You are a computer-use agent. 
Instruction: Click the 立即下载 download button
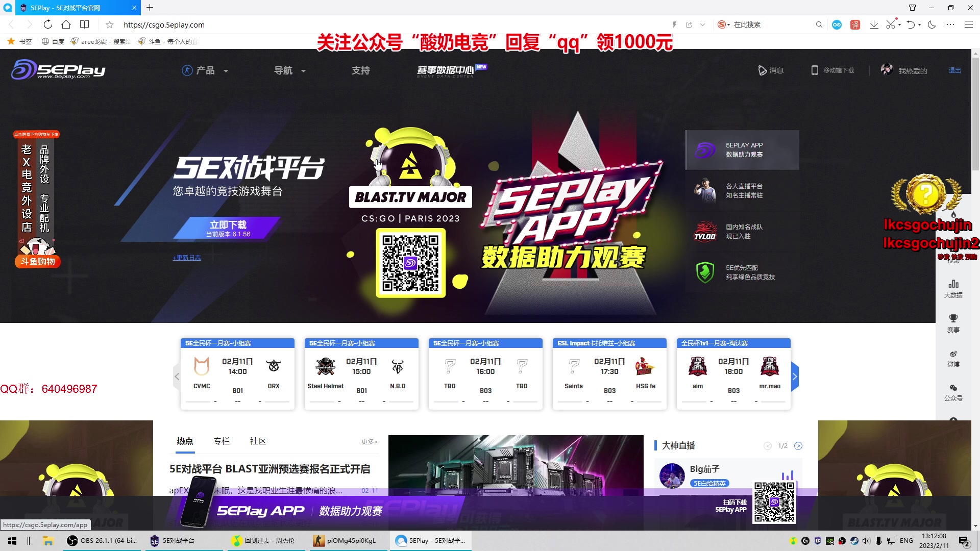tap(228, 228)
